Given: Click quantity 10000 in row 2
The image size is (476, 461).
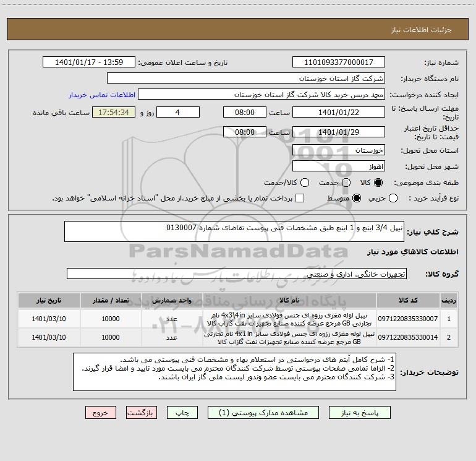Looking at the screenshot, I should click(x=111, y=337).
